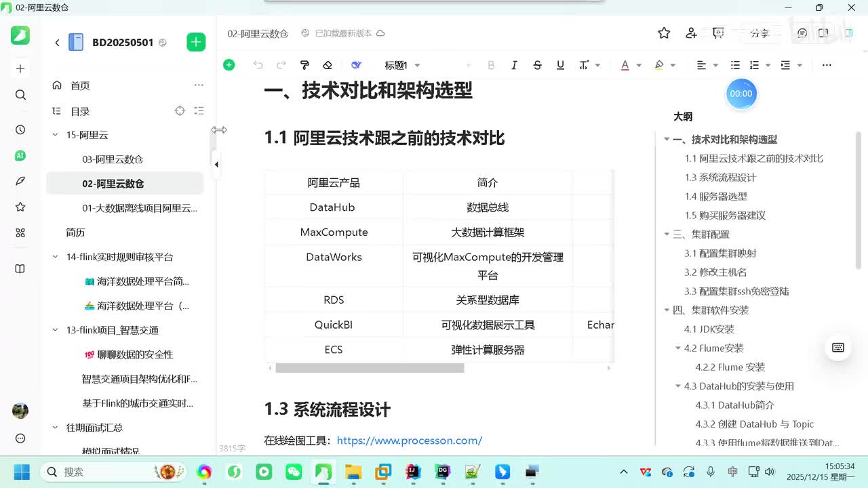This screenshot has height=488, width=868.
Task: Insert content with toolbar green plus
Action: click(x=229, y=65)
